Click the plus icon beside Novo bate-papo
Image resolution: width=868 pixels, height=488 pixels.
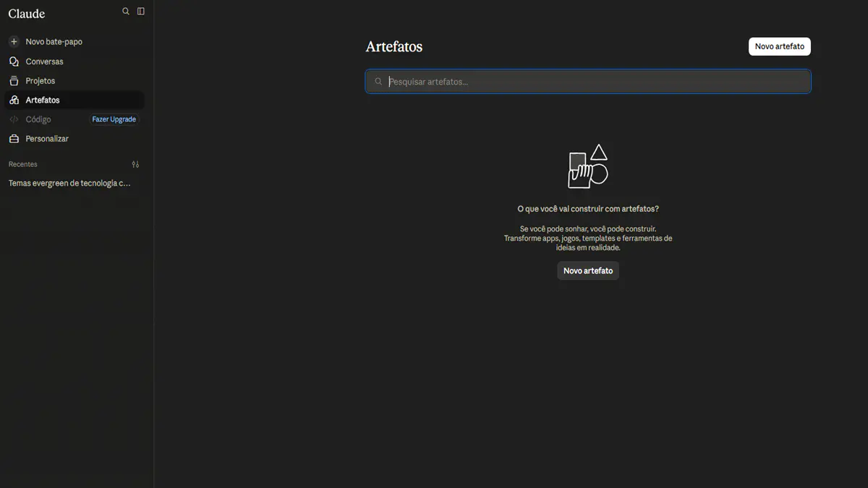click(14, 42)
